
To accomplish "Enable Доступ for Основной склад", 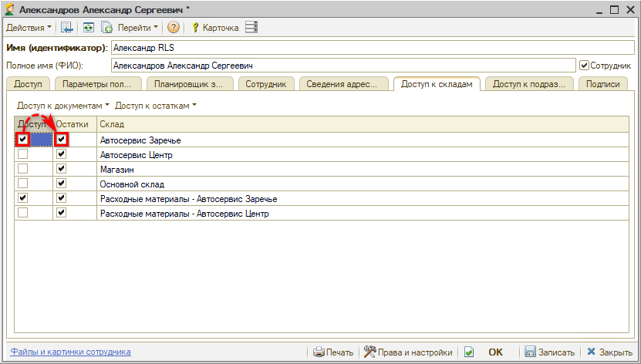I will tap(23, 184).
